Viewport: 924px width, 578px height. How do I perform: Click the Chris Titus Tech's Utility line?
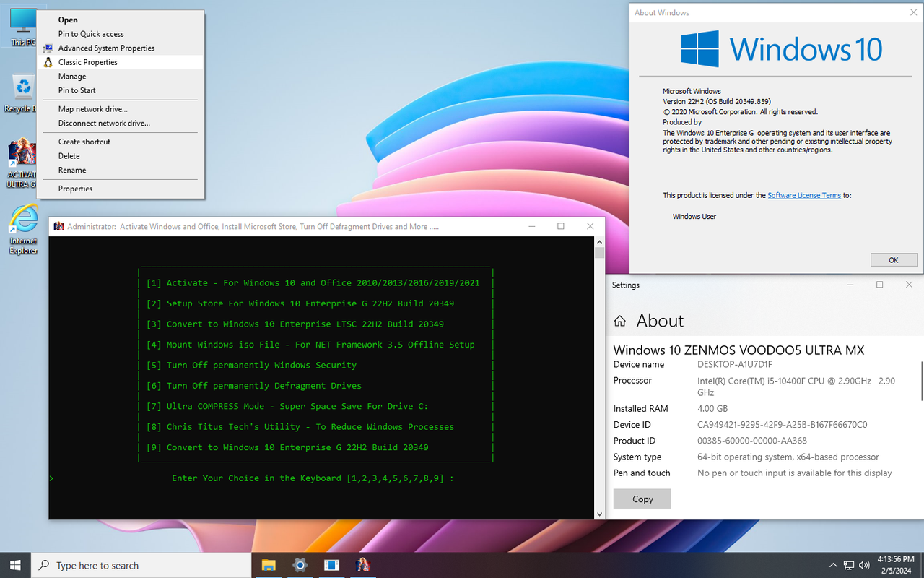300,427
